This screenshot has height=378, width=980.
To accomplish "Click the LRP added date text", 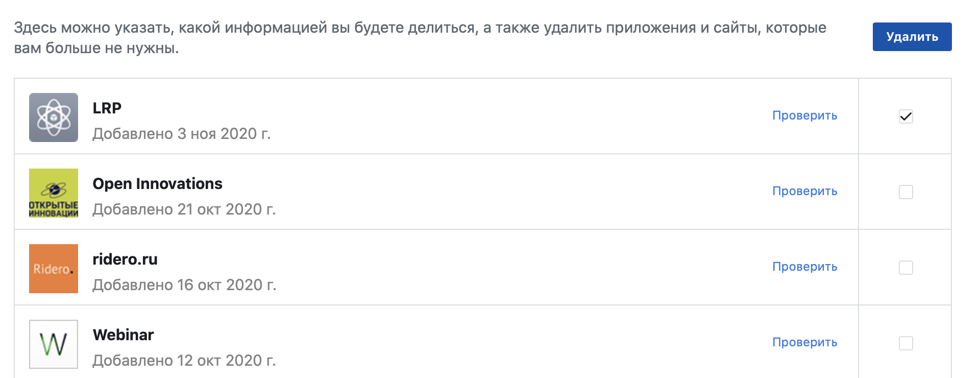I will [181, 134].
